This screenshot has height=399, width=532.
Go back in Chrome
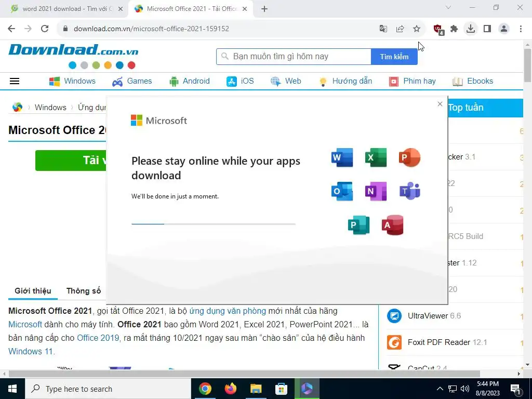tap(11, 29)
